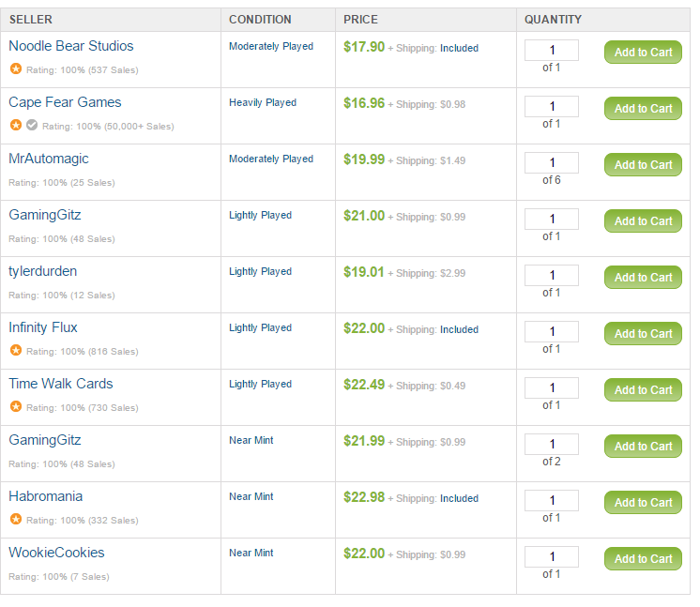
Task: Click Lightly Played condition in Time Walk Cards row
Action: [x=260, y=384]
